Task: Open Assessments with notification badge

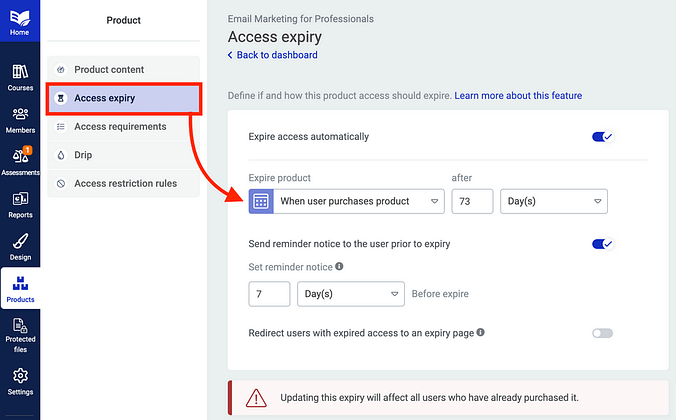Action: 20,161
